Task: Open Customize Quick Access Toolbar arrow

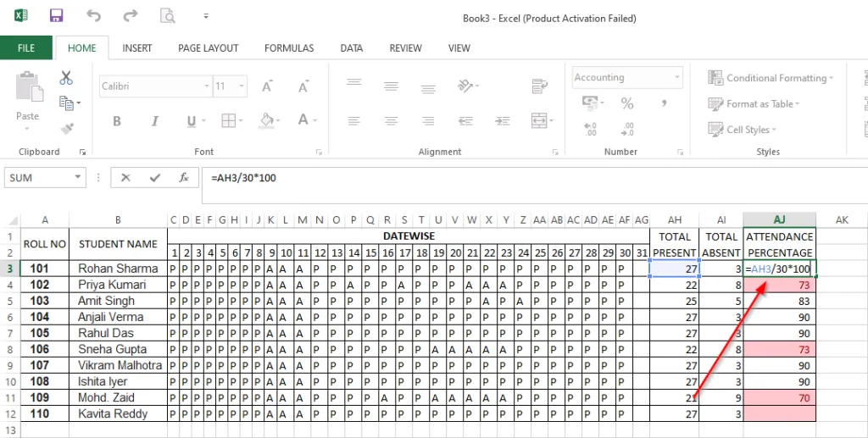Action: [206, 16]
